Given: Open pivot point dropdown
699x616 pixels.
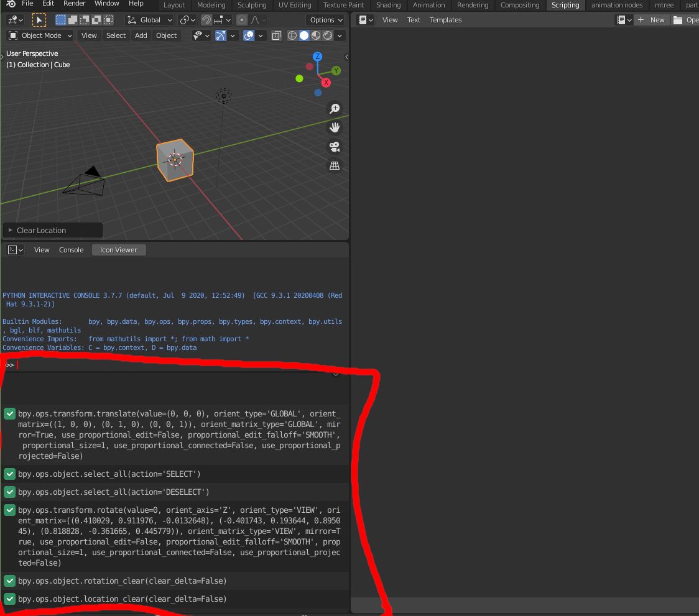Looking at the screenshot, I should click(187, 20).
